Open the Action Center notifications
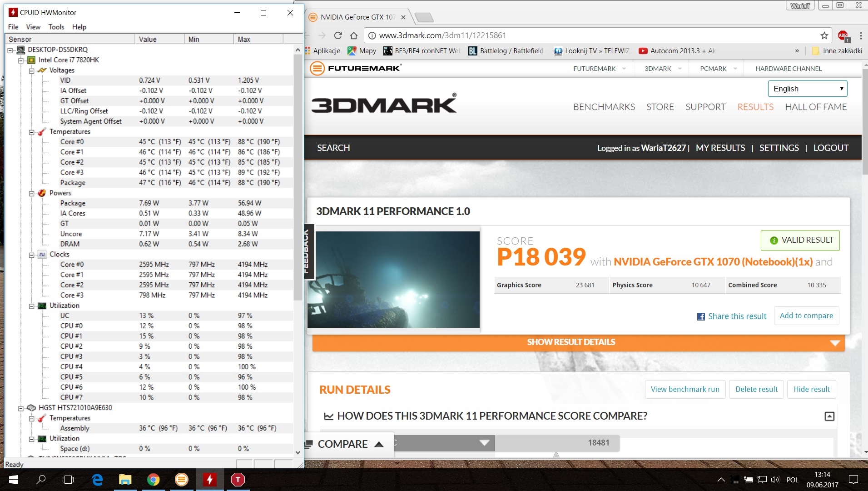 [x=853, y=480]
